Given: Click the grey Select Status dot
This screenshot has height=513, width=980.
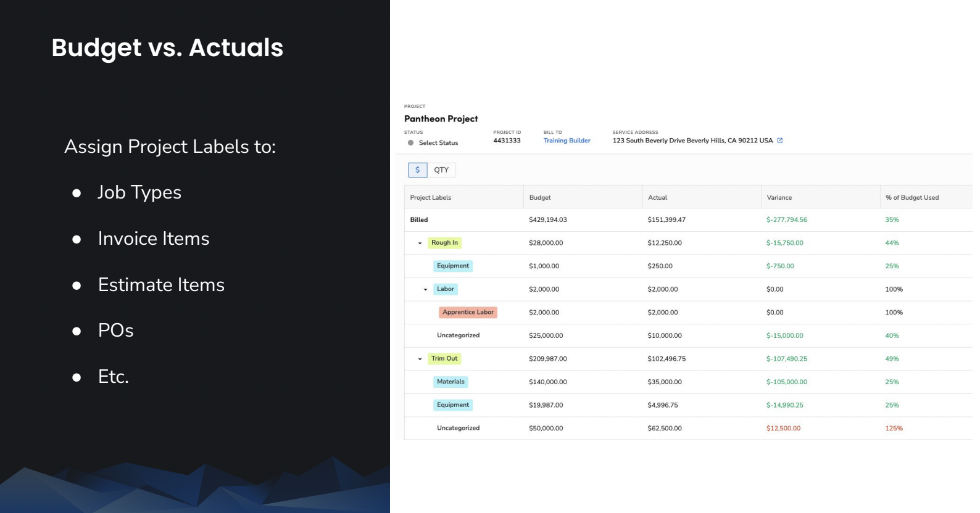Looking at the screenshot, I should click(411, 143).
